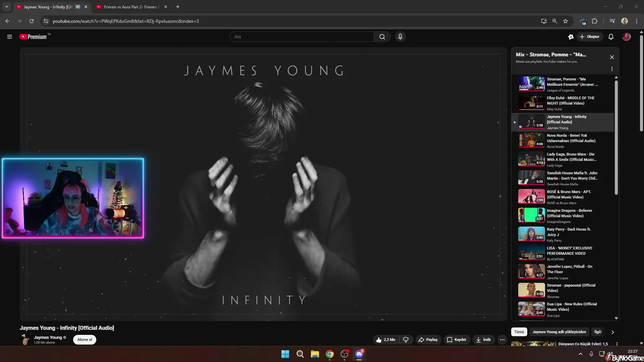Screen dimensions: 644x362
Task: Click the sparkle icon beside Oluştur
Action: [x=571, y=37]
